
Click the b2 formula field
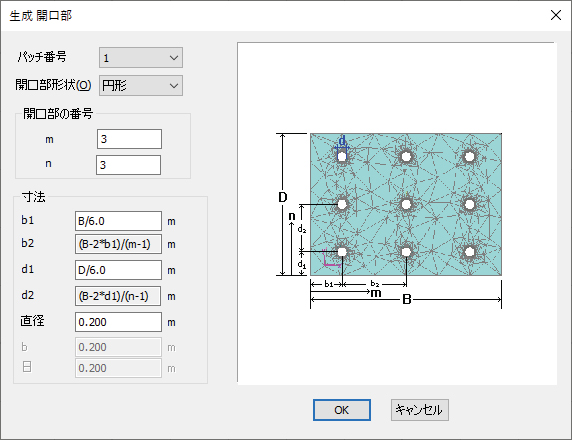118,244
